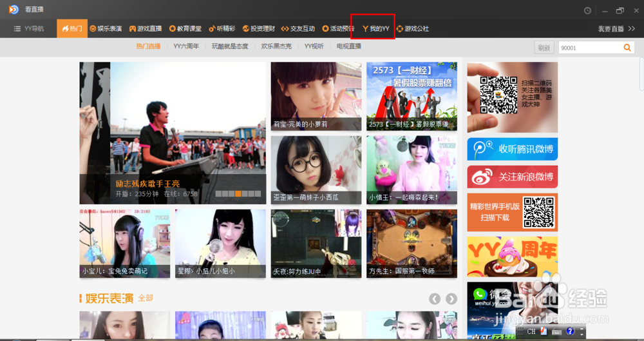This screenshot has height=341, width=644.
Task: Open the history clock icon in title bar
Action: coord(587,11)
